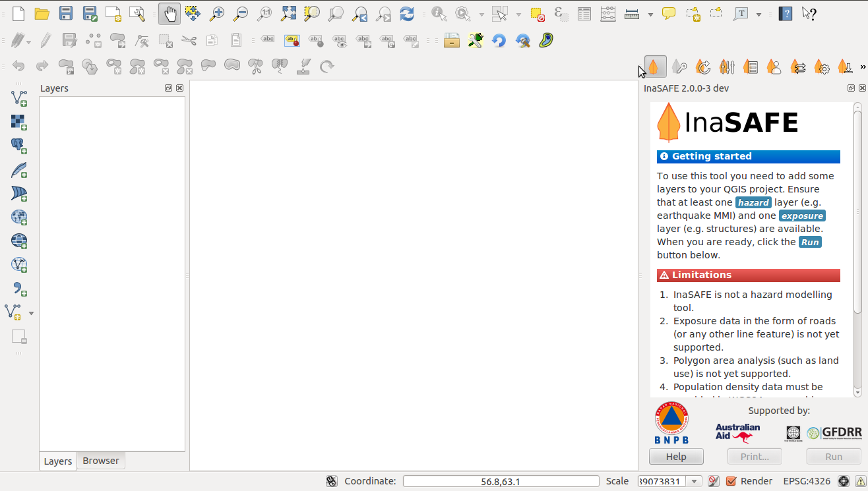
Task: Open an existing project folder
Action: [42, 13]
